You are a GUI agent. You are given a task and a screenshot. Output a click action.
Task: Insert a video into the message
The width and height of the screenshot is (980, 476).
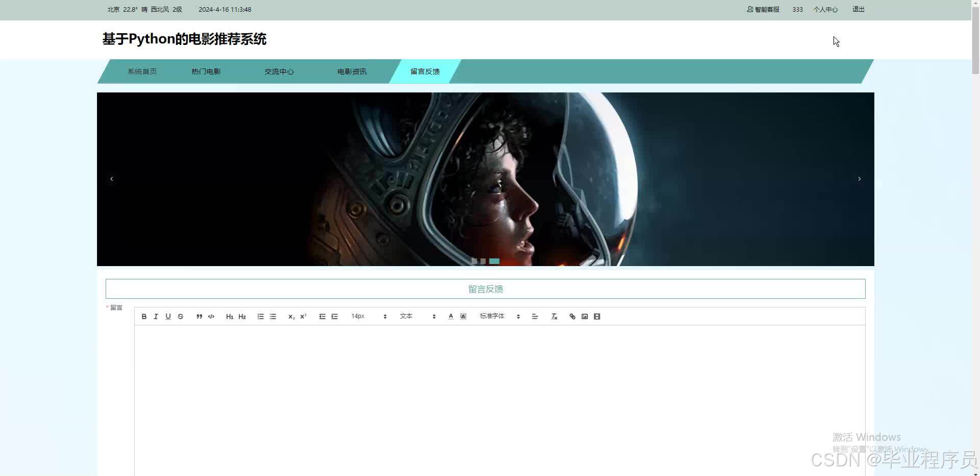tap(597, 317)
